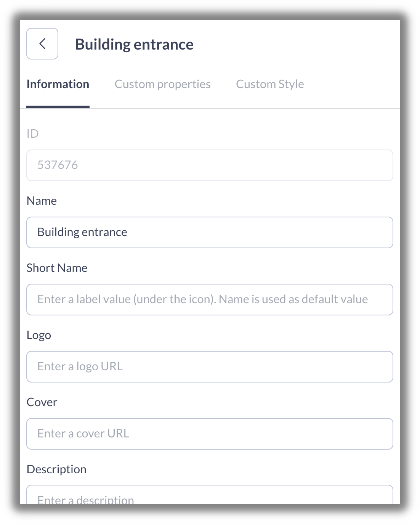The width and height of the screenshot is (420, 524).
Task: Focus the Name input field
Action: pos(210,232)
